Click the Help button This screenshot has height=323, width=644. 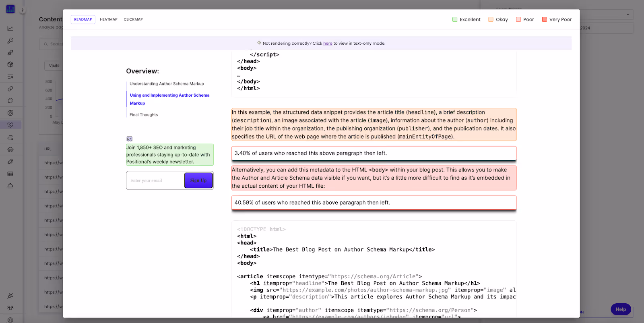click(x=621, y=309)
